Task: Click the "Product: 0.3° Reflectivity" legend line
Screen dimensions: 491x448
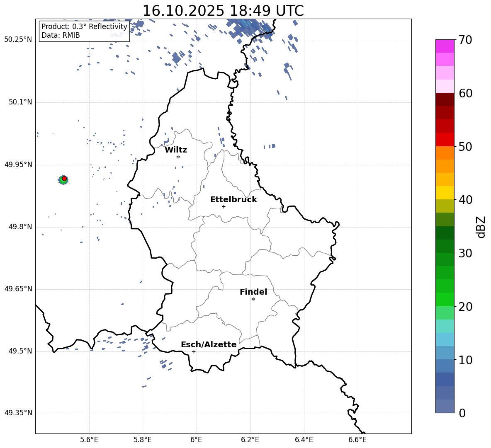Action: pyautogui.click(x=84, y=27)
